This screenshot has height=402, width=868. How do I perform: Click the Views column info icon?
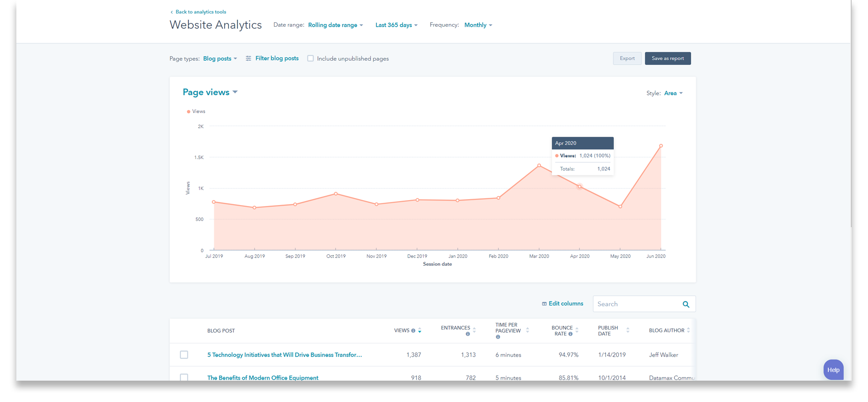point(413,331)
